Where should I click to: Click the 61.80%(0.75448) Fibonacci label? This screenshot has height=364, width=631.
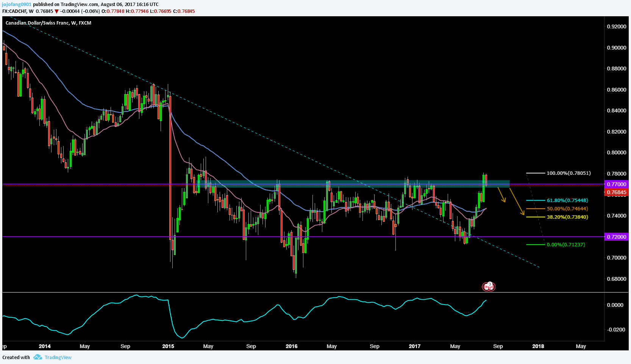[567, 200]
